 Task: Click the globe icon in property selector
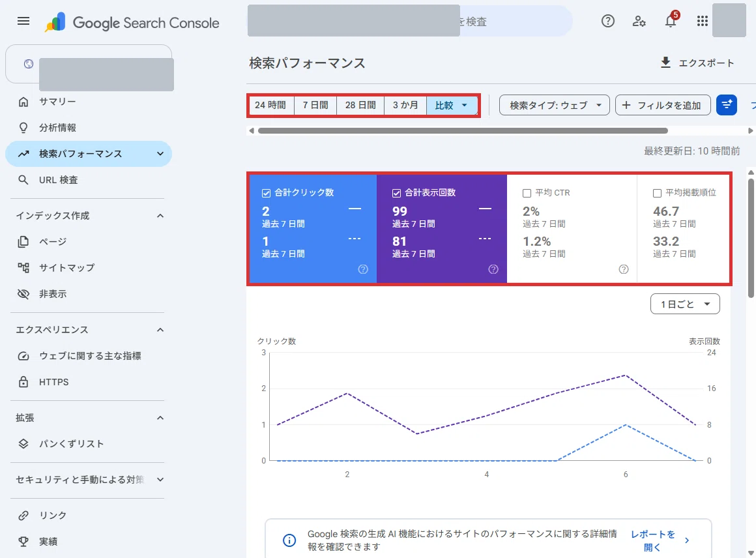pyautogui.click(x=29, y=64)
